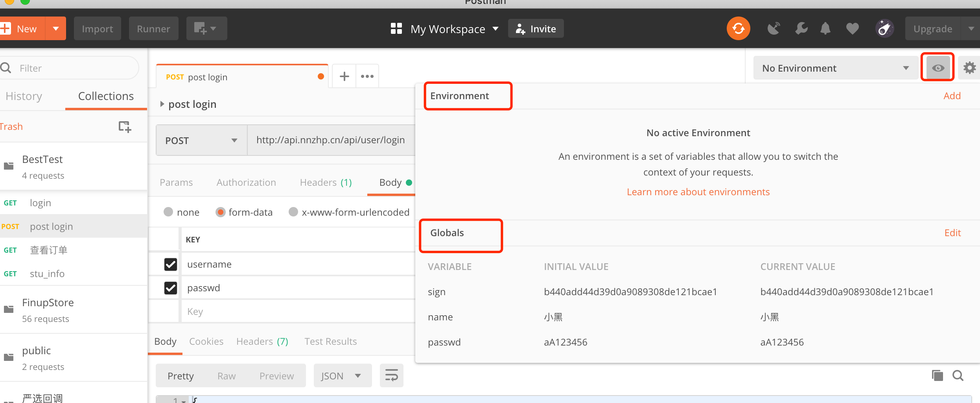Select the none body type

pos(168,212)
